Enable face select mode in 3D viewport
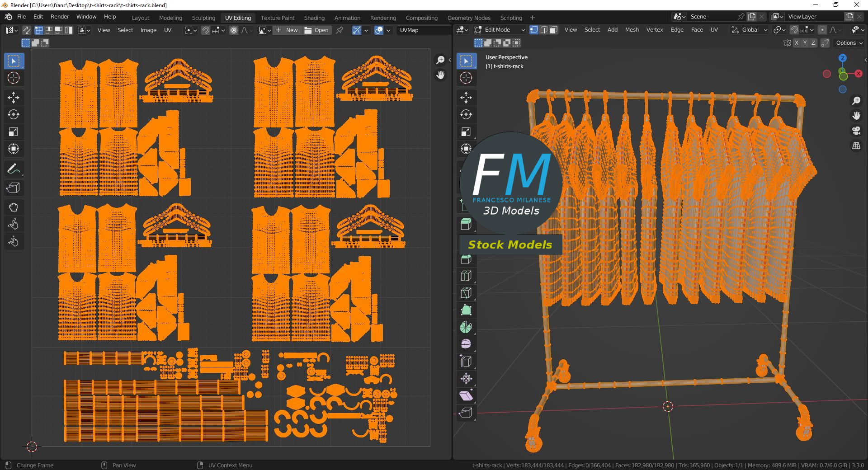The width and height of the screenshot is (868, 470). pyautogui.click(x=554, y=30)
